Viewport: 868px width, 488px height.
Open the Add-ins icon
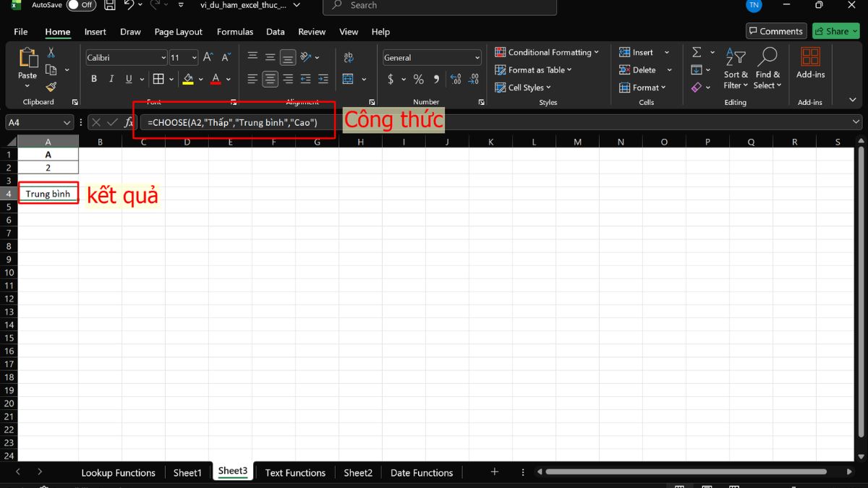[x=810, y=63]
